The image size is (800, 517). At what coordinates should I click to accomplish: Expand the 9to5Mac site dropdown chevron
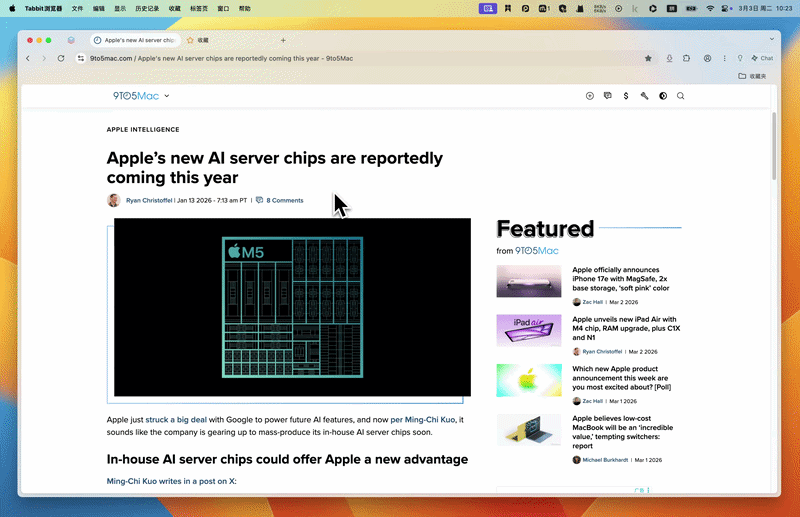point(167,96)
